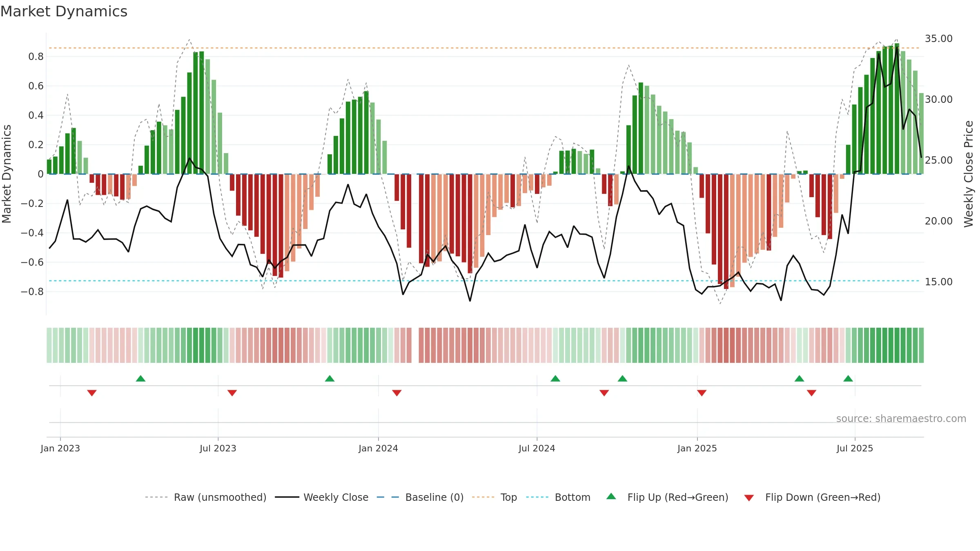Click the Weekly Close Price axis title
The image size is (980, 551).
coord(969,174)
